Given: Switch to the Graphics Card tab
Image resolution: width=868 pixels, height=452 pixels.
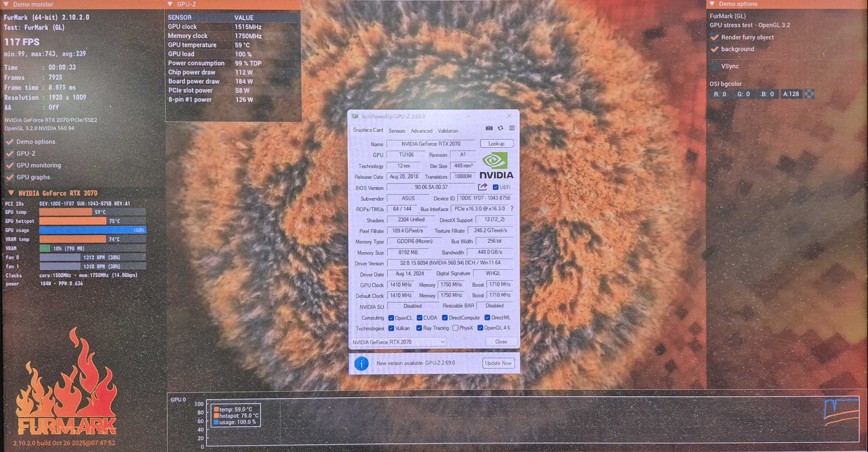Looking at the screenshot, I should 368,130.
